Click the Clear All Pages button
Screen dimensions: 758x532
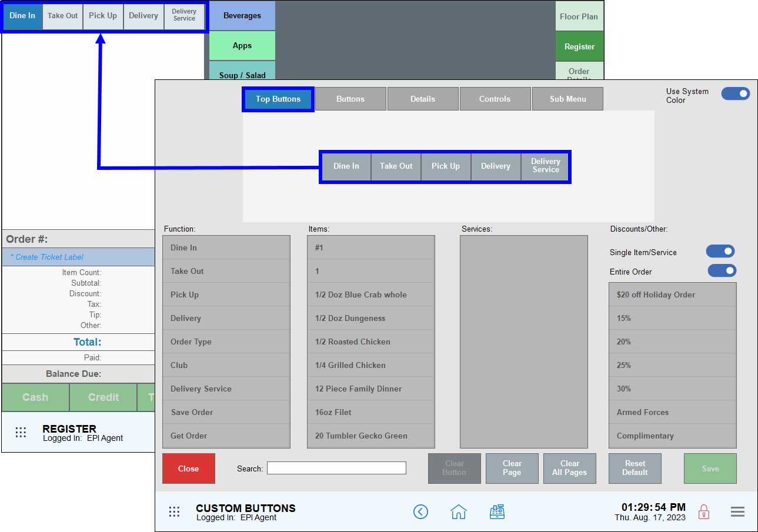click(x=570, y=469)
